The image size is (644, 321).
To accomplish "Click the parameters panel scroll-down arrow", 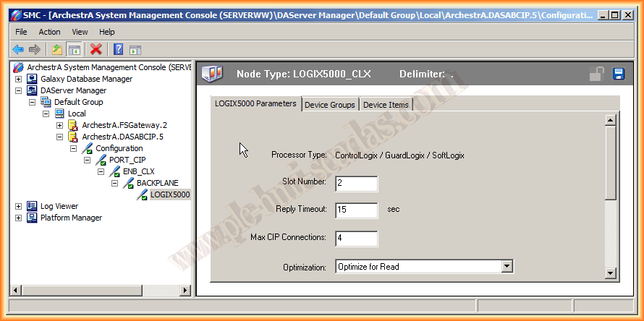I will point(610,273).
